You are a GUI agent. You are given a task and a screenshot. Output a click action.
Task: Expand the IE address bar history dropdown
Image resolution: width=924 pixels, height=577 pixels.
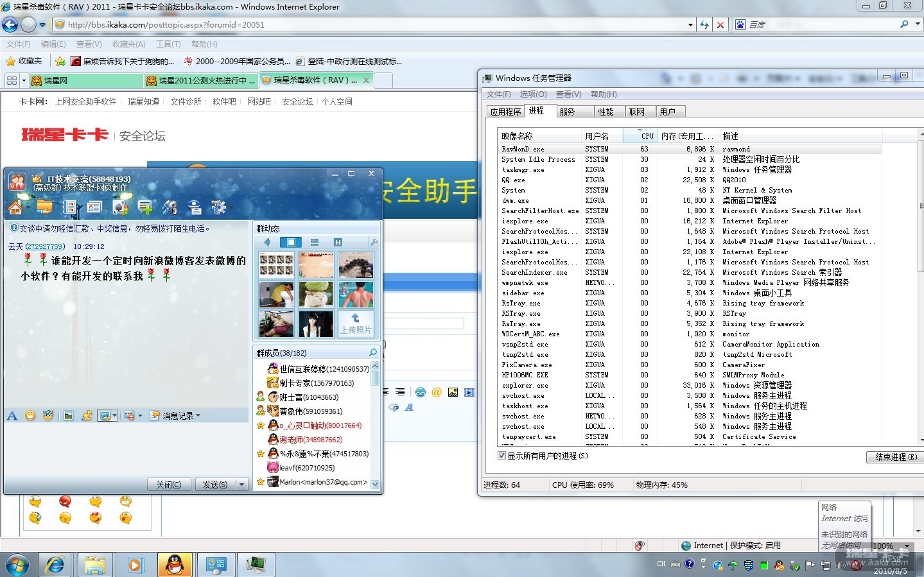tap(691, 25)
